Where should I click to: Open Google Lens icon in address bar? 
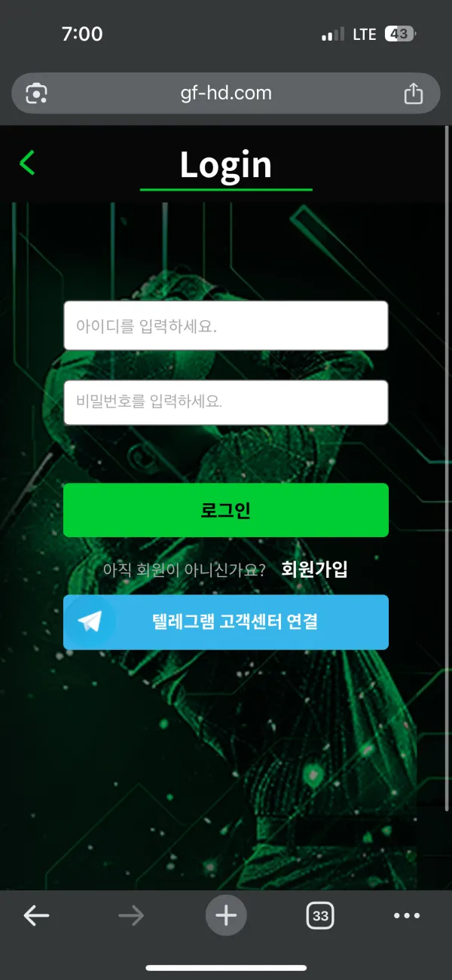[x=36, y=93]
